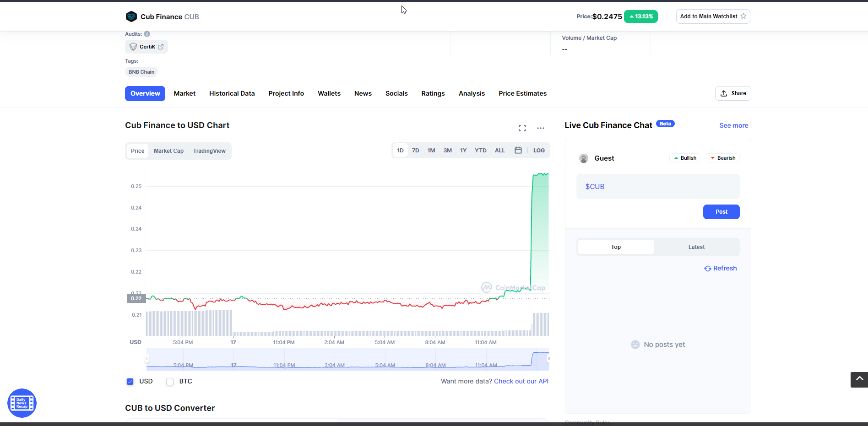Click the Cub Finance CUB header name
This screenshot has height=426, width=868.
[x=170, y=17]
